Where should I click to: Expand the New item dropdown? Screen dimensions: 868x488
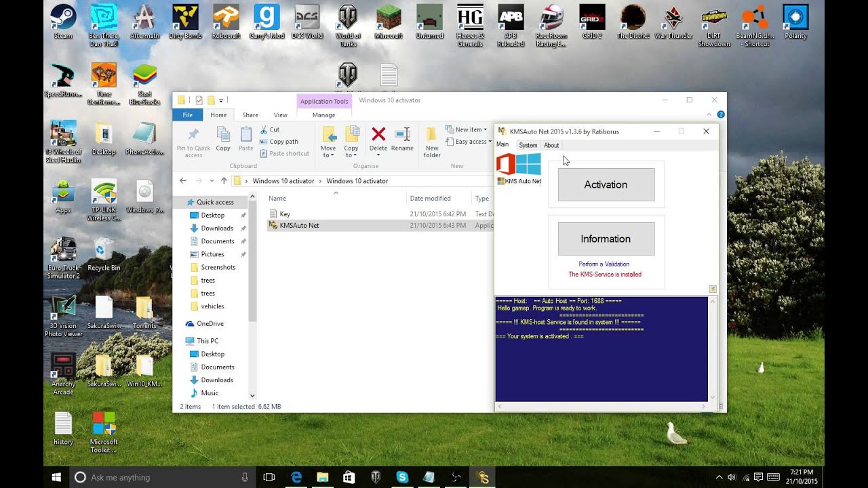[x=467, y=129]
